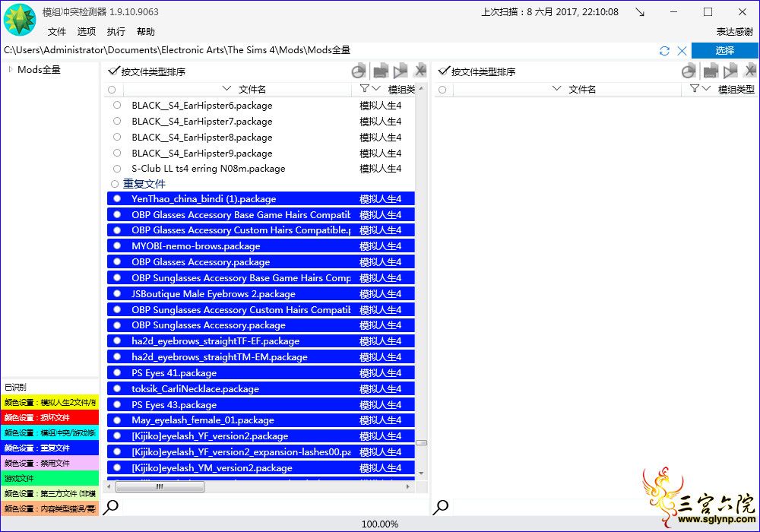760x532 pixels.
Task: Click the vertical scrollbar thumb of left list
Action: coord(421,442)
